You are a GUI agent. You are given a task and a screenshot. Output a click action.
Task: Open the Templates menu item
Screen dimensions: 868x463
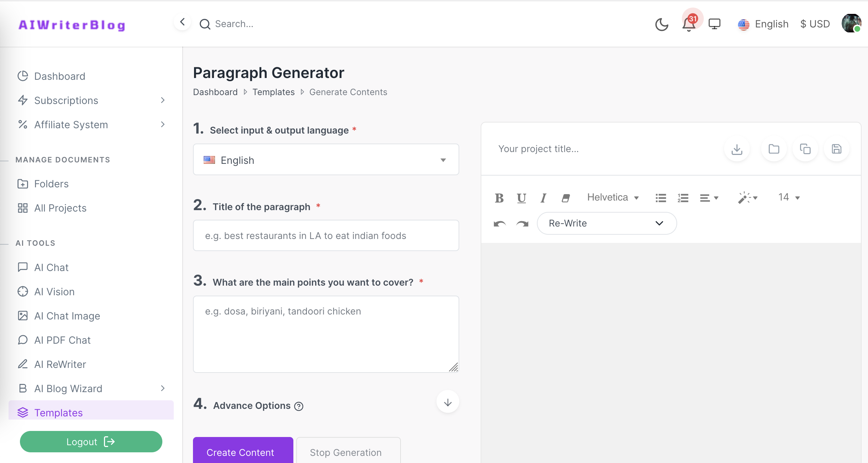click(x=58, y=412)
